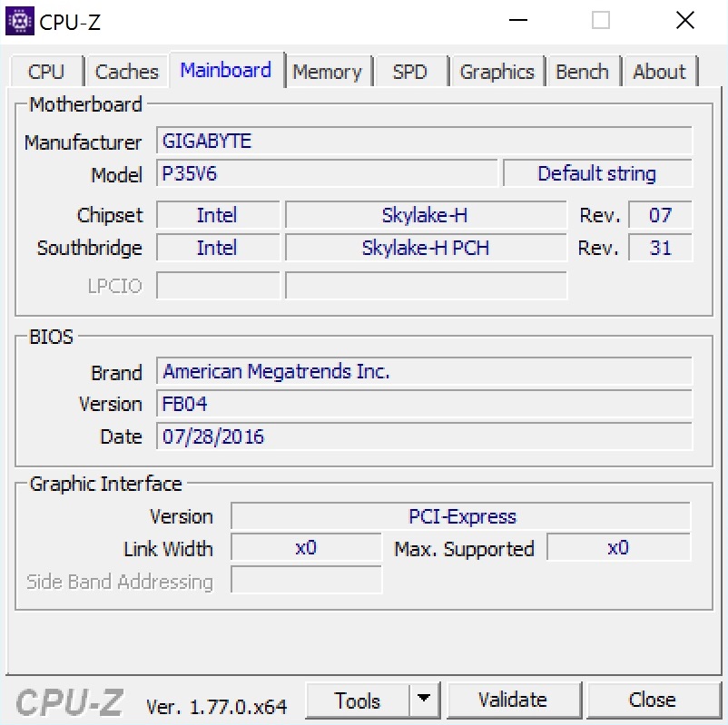
Task: Close the window with the X button
Action: (x=685, y=21)
